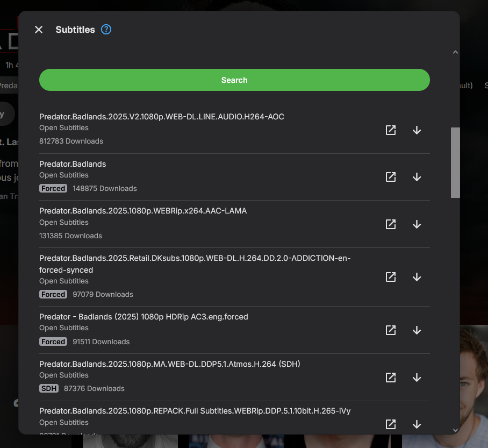The height and width of the screenshot is (448, 488).
Task: Select the Predator.Badlands.2025.1080p.WEBRip.x264.AAC-LAMA entry title
Action: (x=143, y=211)
